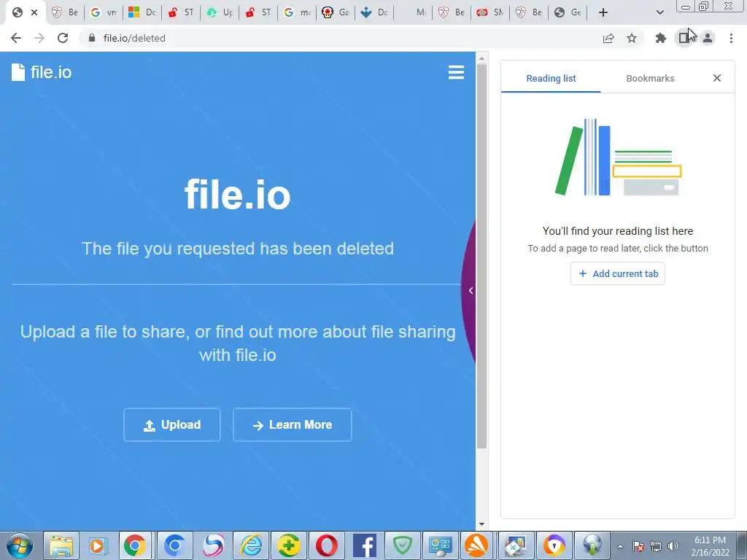Expand the purple side widget arrow
Viewport: 747px width, 560px height.
pyautogui.click(x=471, y=290)
